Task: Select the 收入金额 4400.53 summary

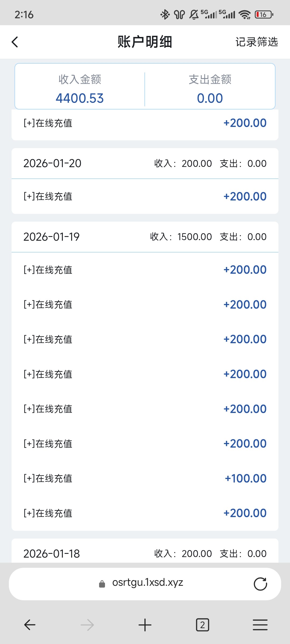Action: point(80,89)
